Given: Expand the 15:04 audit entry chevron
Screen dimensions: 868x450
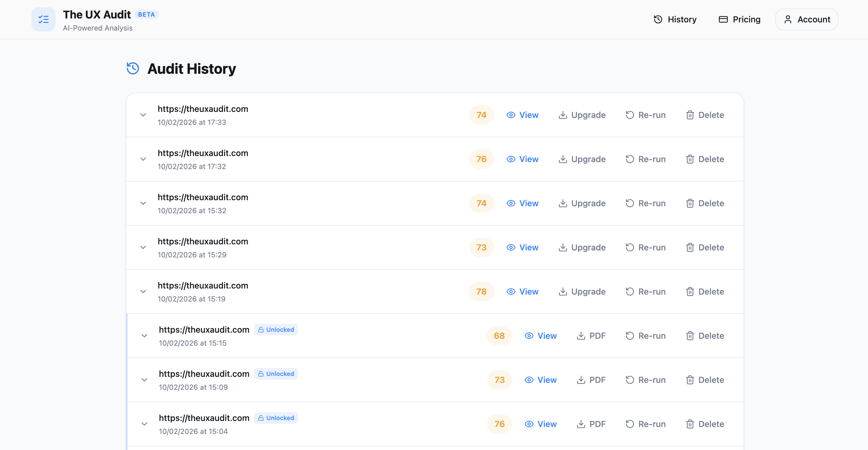Looking at the screenshot, I should click(144, 424).
